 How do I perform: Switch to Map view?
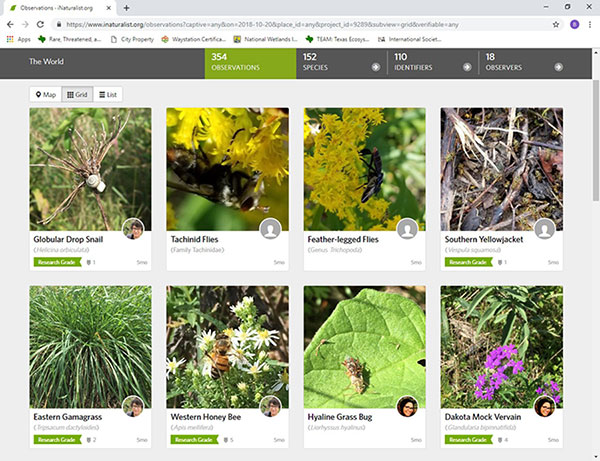[x=45, y=94]
